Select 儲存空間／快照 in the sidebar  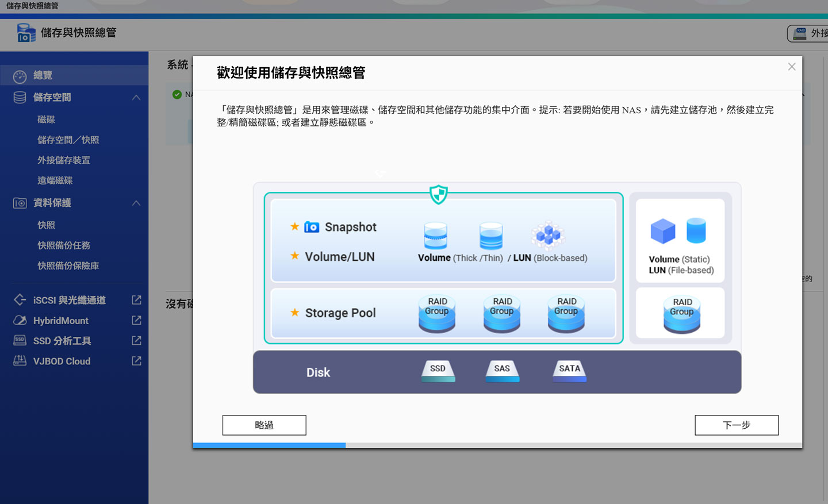[x=68, y=140]
